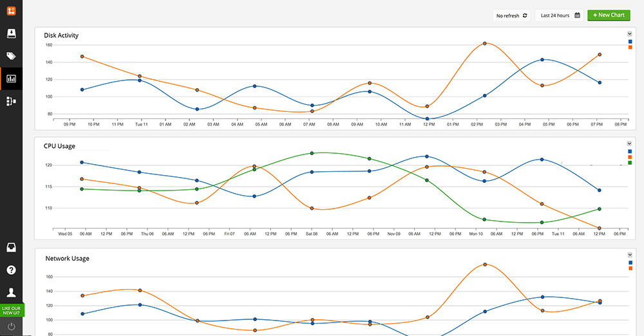Open the Last 24 hours date picker

pyautogui.click(x=558, y=15)
